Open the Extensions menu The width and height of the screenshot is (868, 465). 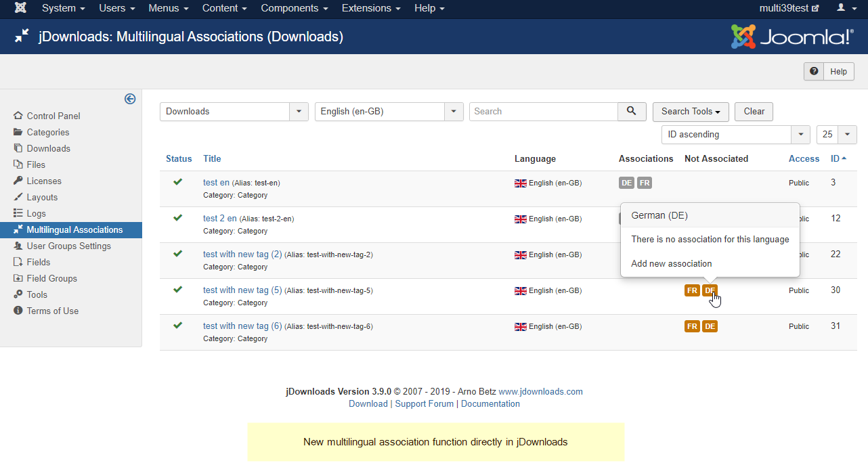pos(371,8)
